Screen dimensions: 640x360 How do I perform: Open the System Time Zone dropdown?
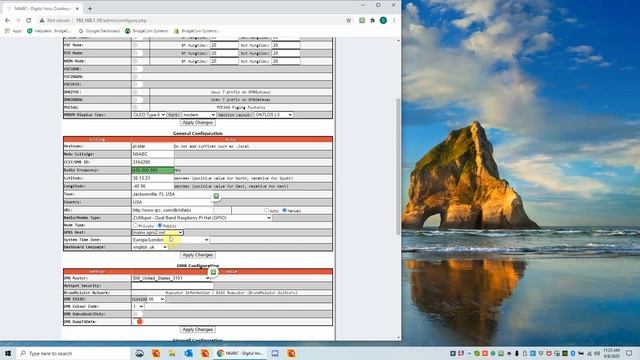[x=171, y=240]
